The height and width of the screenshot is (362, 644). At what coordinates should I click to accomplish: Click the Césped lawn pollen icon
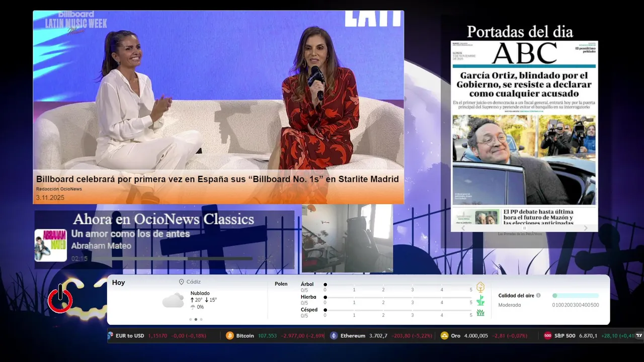pos(480,313)
